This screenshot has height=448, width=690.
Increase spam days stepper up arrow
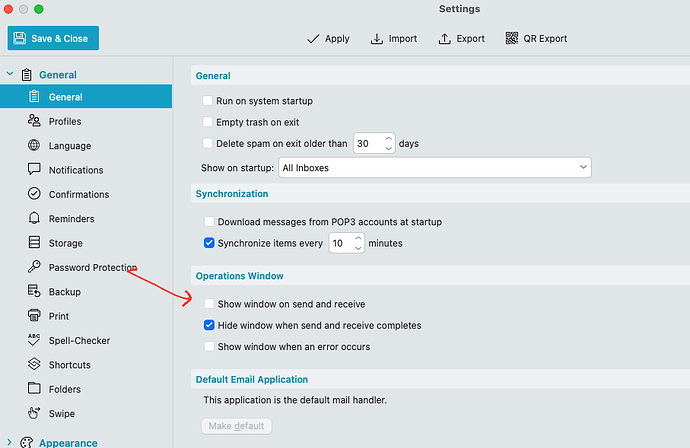point(389,138)
